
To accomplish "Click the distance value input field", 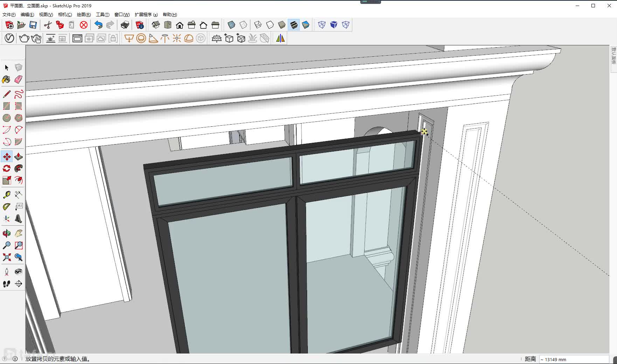I will (x=574, y=359).
